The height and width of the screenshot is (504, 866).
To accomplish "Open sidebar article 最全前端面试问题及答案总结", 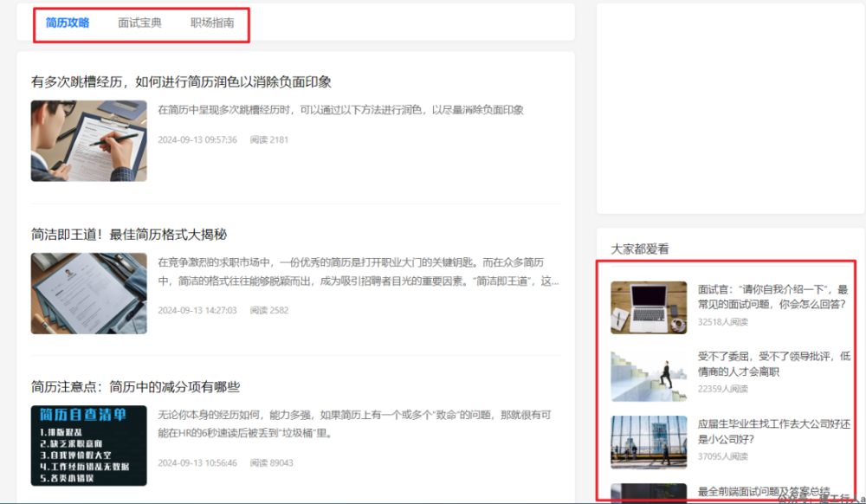I will (764, 491).
